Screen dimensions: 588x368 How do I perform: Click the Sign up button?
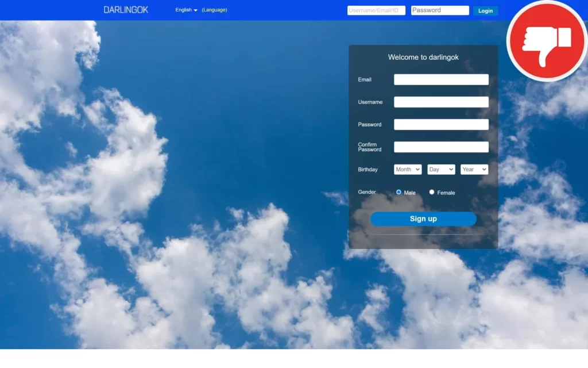click(423, 218)
